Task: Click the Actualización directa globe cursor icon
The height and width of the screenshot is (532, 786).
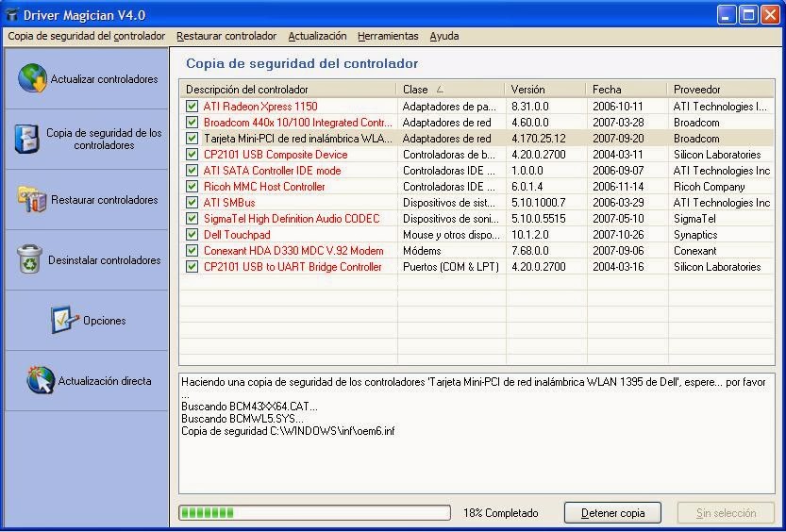Action: coord(41,380)
